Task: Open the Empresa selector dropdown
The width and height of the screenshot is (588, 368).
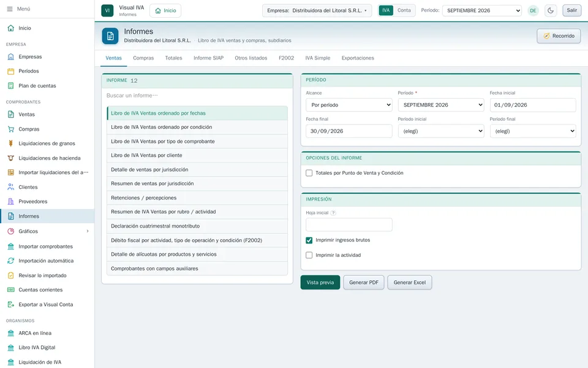Action: click(317, 10)
